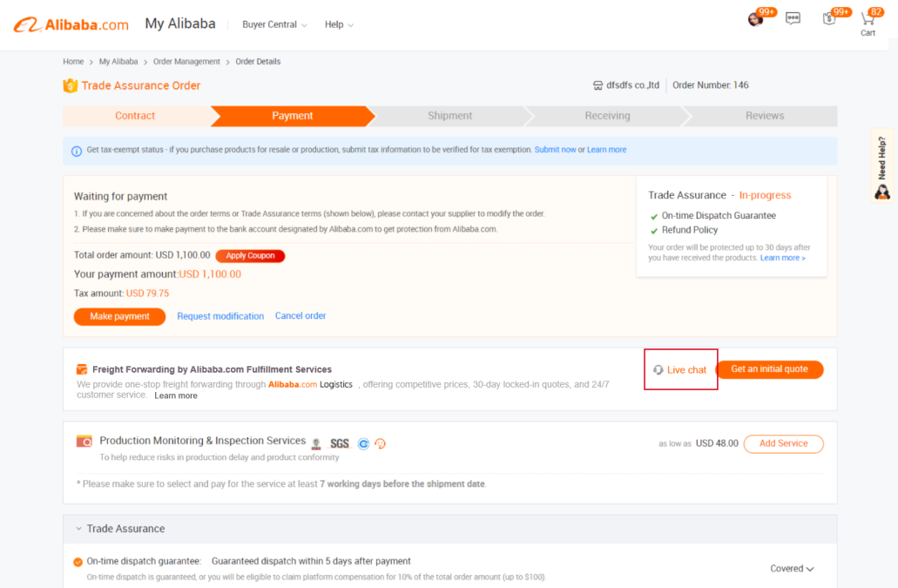The width and height of the screenshot is (898, 588).
Task: Click the Apply Coupon button
Action: tap(250, 256)
